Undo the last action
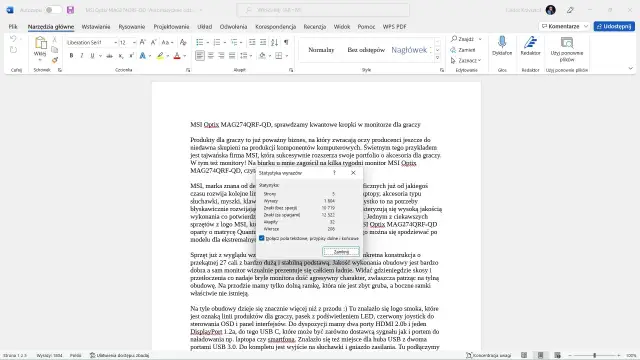The height and width of the screenshot is (360, 640). (13, 39)
